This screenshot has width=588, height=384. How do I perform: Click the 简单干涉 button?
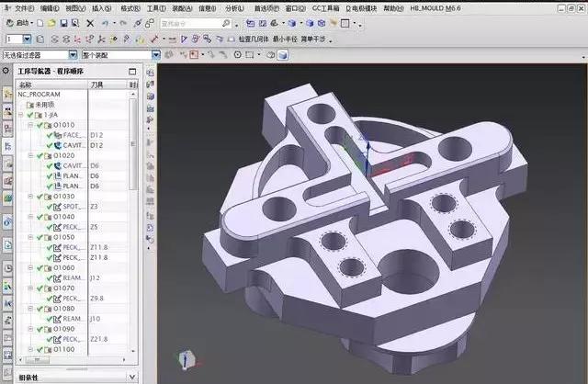tap(313, 39)
